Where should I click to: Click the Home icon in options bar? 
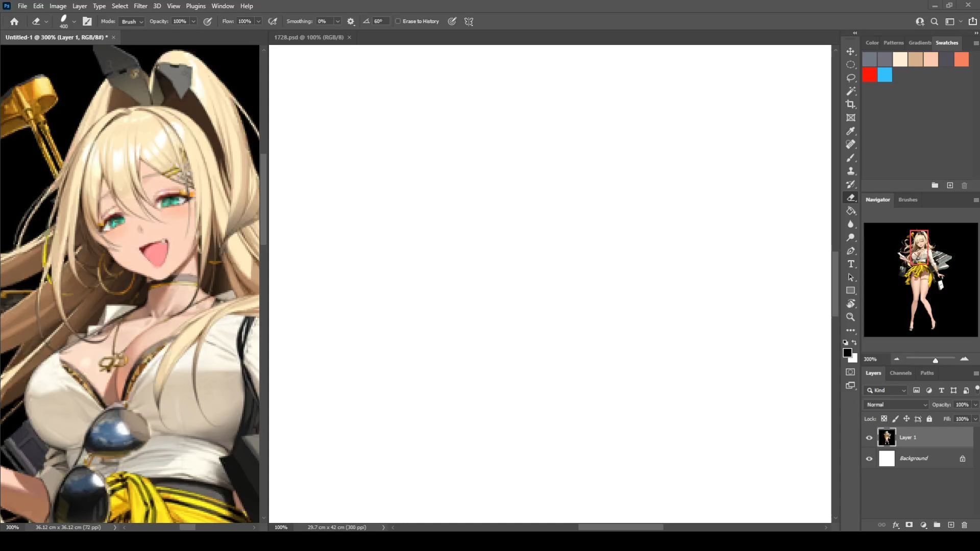click(14, 21)
